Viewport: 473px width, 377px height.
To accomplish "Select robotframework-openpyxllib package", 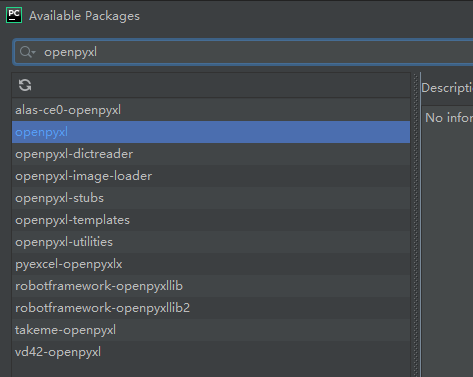I will coord(211,286).
